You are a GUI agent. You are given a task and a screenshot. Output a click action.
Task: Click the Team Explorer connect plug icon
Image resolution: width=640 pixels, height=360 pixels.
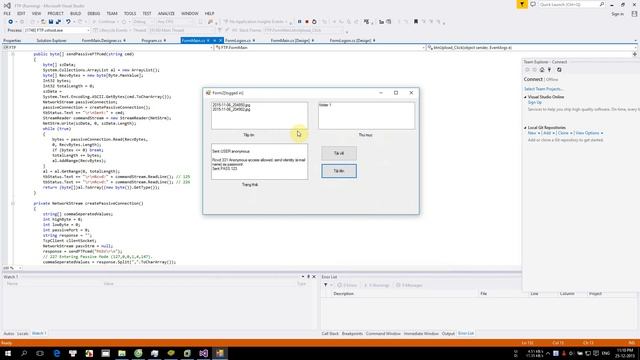(x=549, y=70)
